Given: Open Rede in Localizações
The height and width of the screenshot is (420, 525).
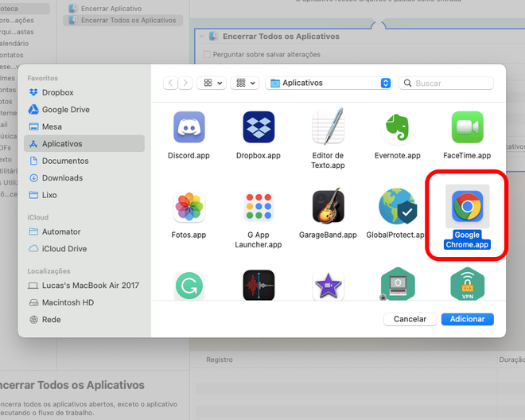Looking at the screenshot, I should pyautogui.click(x=84, y=320).
